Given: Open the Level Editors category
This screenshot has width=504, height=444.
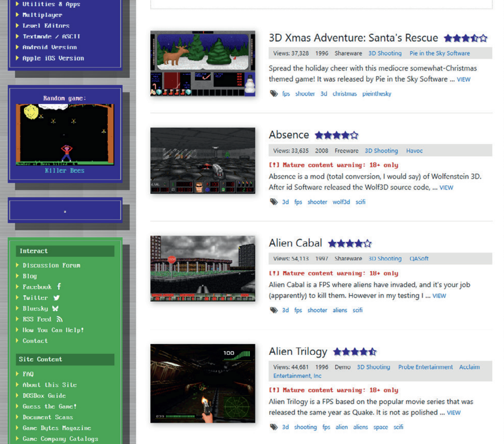Looking at the screenshot, I should tap(46, 26).
